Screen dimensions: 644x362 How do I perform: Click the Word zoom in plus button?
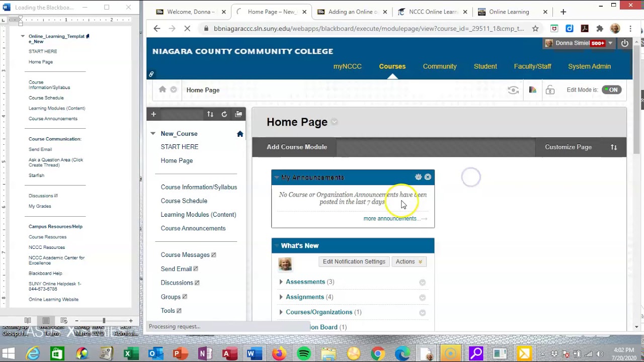pyautogui.click(x=131, y=321)
